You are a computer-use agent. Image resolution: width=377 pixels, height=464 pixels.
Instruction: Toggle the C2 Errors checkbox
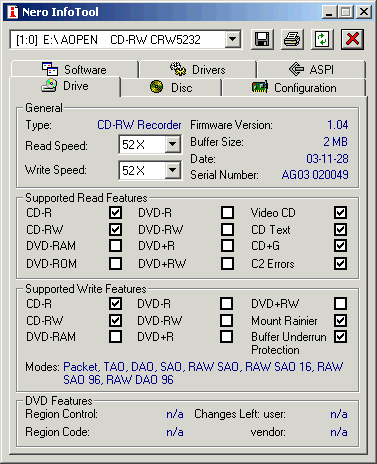click(340, 263)
